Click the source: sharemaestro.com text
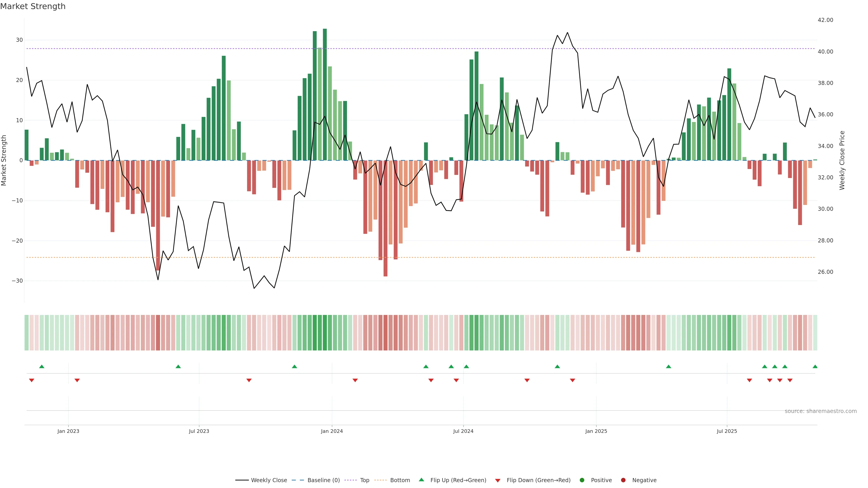 821,411
